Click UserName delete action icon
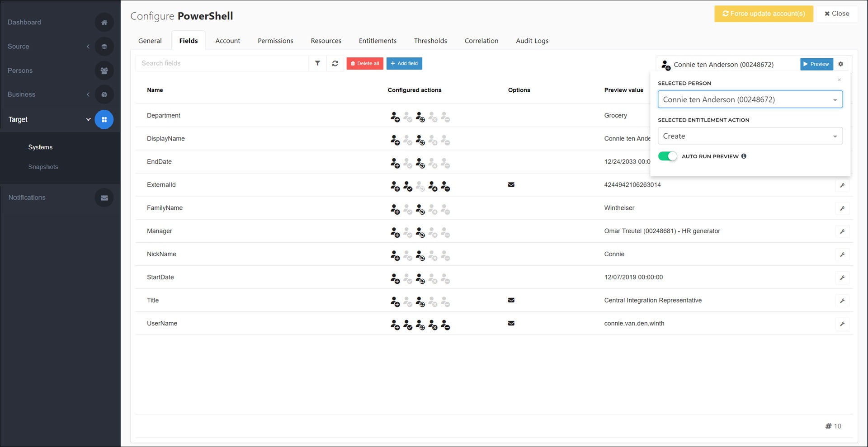 point(445,325)
